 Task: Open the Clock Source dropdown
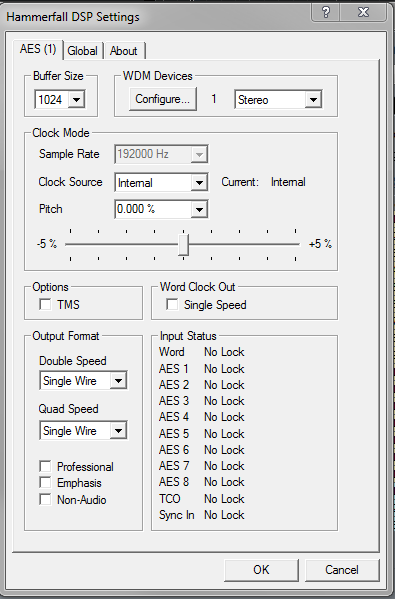point(161,182)
